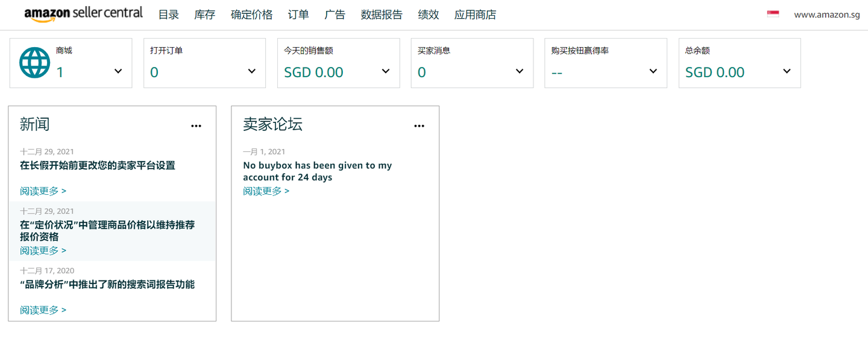Open headline 在"定价状况"中管理商品价格

pos(107,231)
